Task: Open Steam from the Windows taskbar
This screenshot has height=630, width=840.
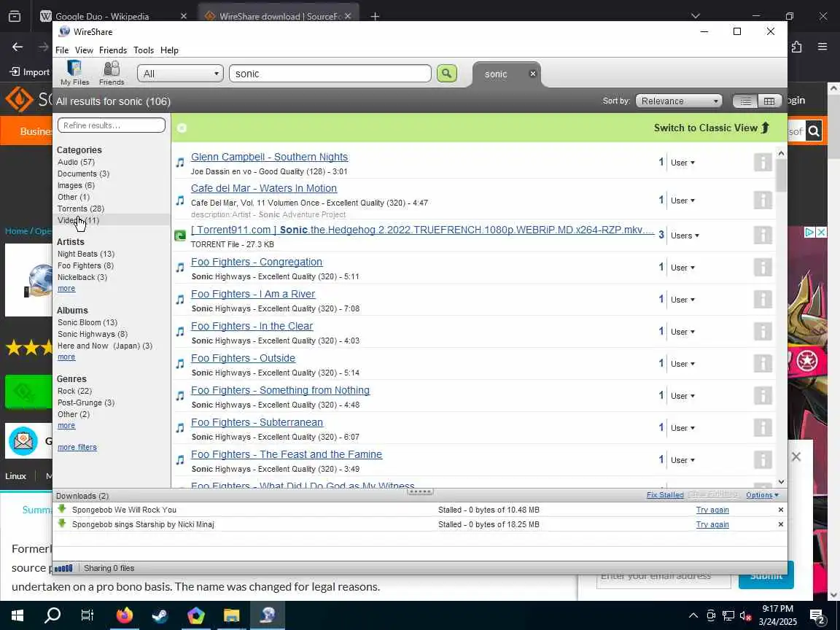Action: [x=160, y=615]
